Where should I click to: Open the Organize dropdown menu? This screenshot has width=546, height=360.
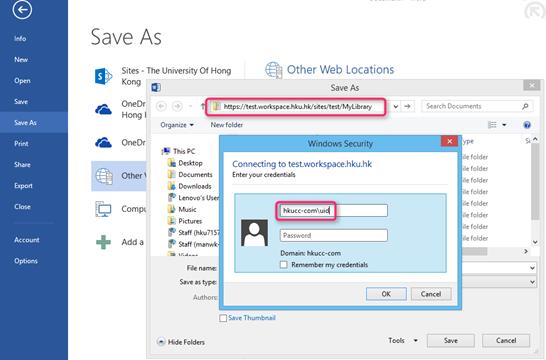coord(177,125)
